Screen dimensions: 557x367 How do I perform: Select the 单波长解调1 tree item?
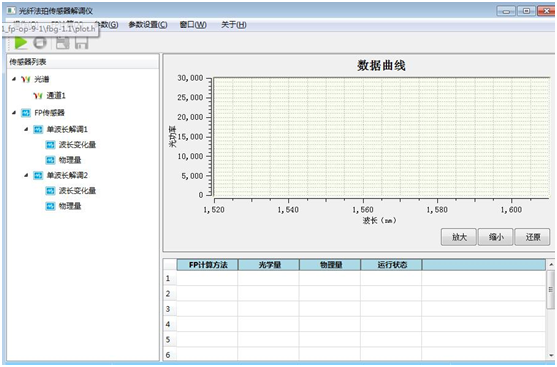(x=67, y=129)
